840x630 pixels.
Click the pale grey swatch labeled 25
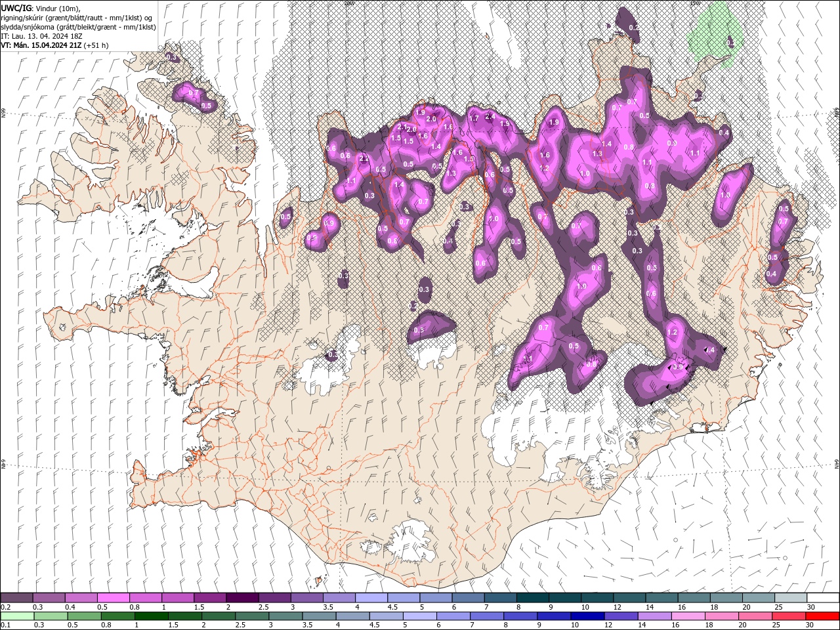click(791, 597)
